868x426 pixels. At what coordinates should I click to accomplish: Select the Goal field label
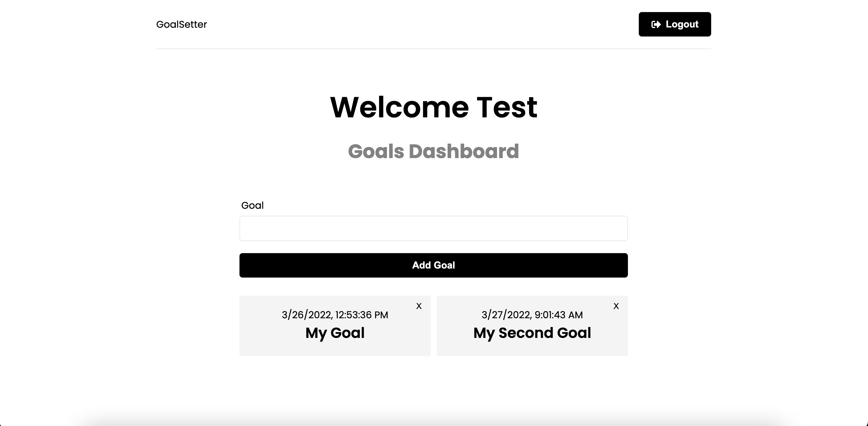252,205
